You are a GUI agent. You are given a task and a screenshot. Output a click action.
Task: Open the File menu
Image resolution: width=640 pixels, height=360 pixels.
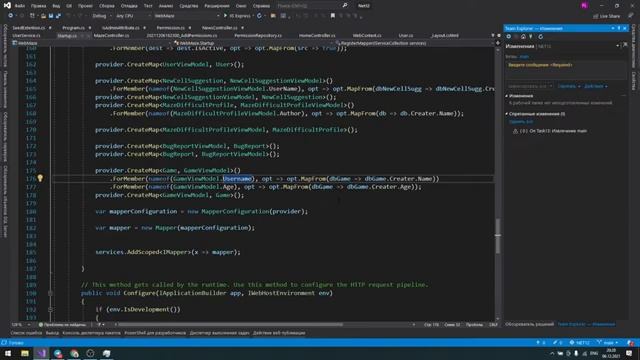pos(20,6)
